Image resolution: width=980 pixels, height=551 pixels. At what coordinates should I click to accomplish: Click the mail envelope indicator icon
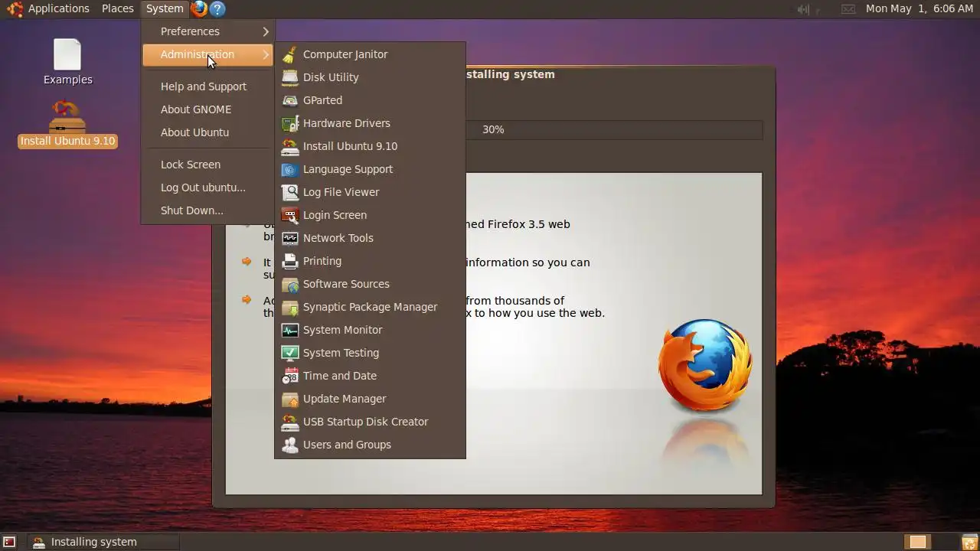(848, 9)
